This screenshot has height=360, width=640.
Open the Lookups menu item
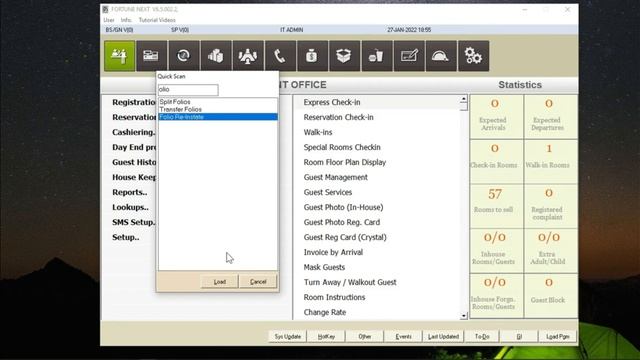[130, 207]
